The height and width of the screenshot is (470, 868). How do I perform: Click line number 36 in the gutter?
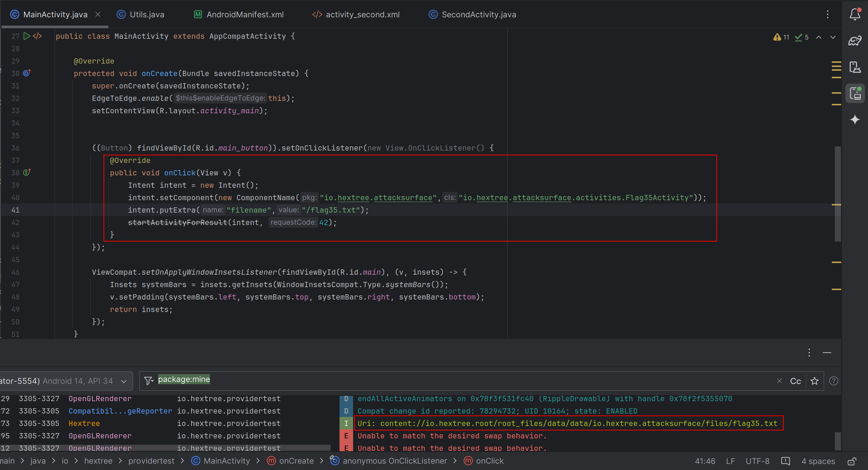tap(15, 148)
